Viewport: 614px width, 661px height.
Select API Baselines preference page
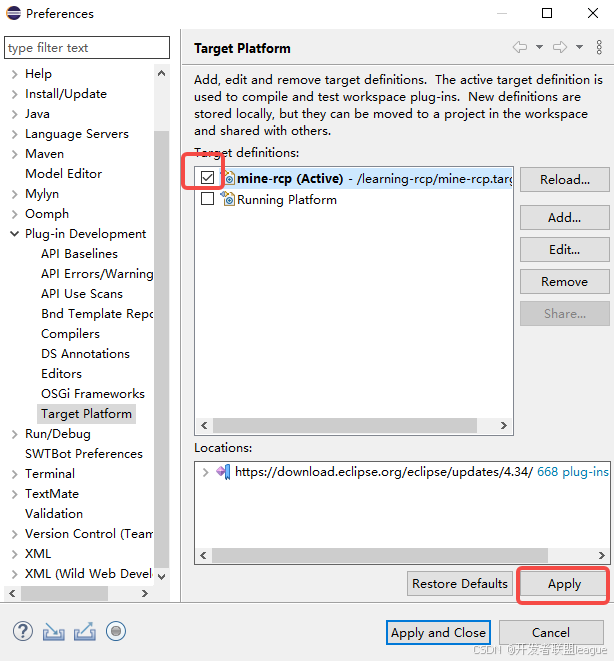(x=79, y=254)
